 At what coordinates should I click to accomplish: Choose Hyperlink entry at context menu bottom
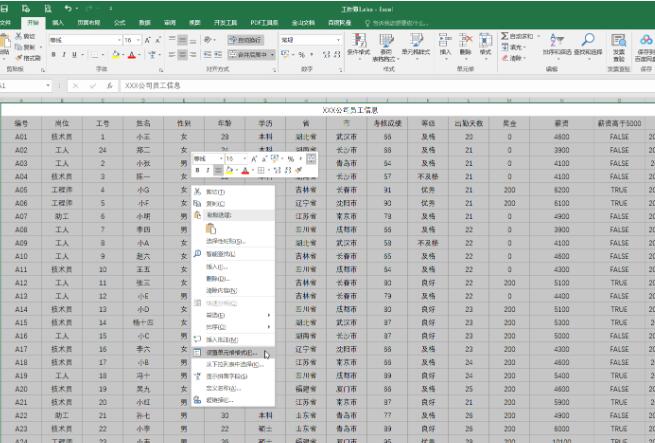[233, 400]
